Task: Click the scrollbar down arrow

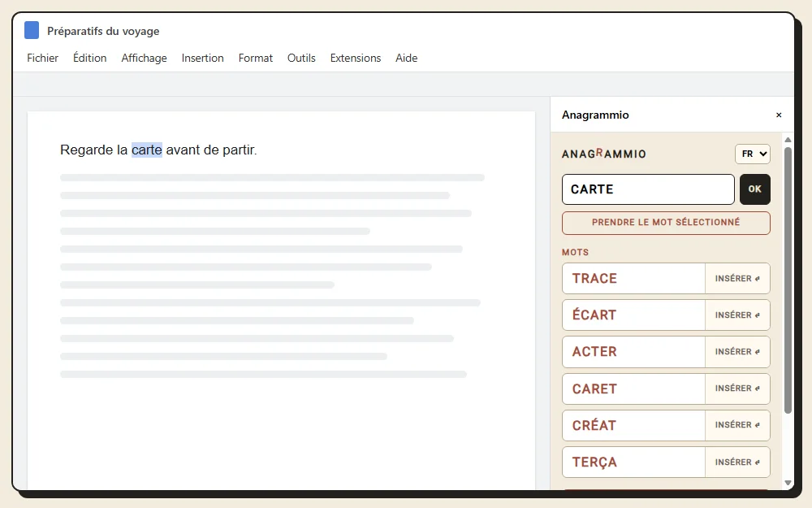Action: [x=788, y=483]
